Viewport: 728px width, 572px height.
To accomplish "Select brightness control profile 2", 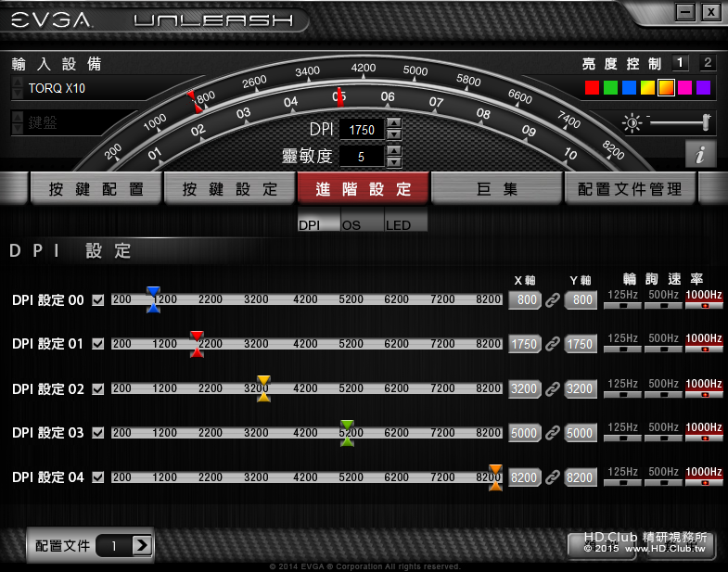I will [708, 63].
